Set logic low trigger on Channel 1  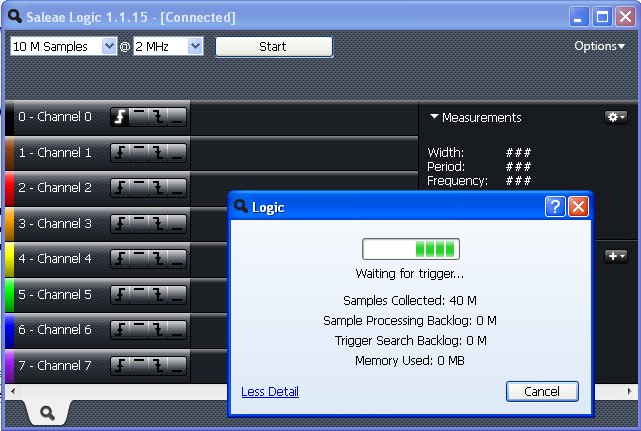coord(177,153)
